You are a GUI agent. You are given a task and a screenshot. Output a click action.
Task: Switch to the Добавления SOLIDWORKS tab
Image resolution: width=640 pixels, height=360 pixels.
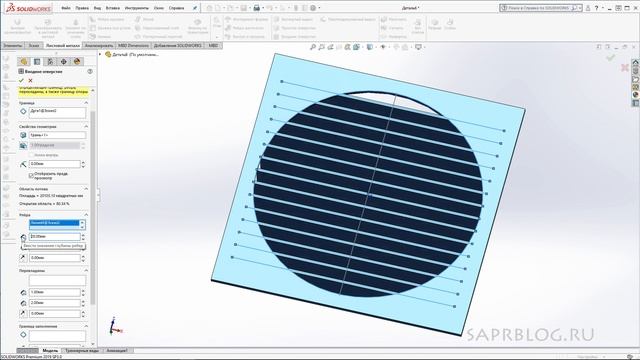178,46
